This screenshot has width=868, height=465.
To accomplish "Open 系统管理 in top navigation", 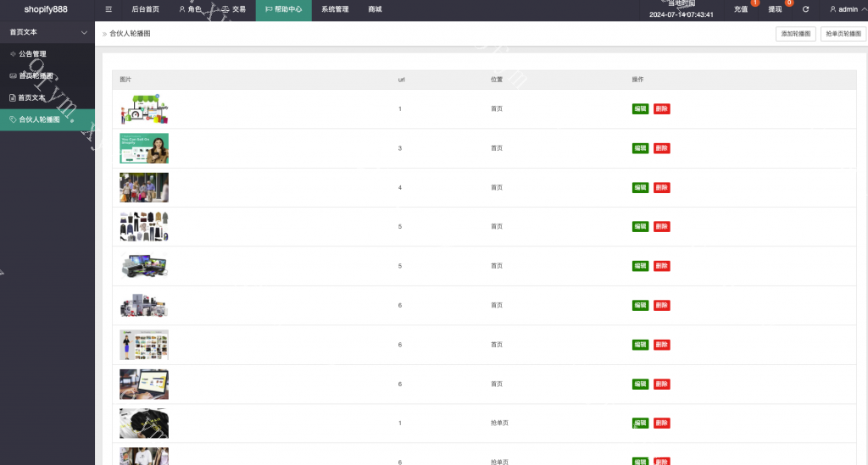I will [x=335, y=9].
